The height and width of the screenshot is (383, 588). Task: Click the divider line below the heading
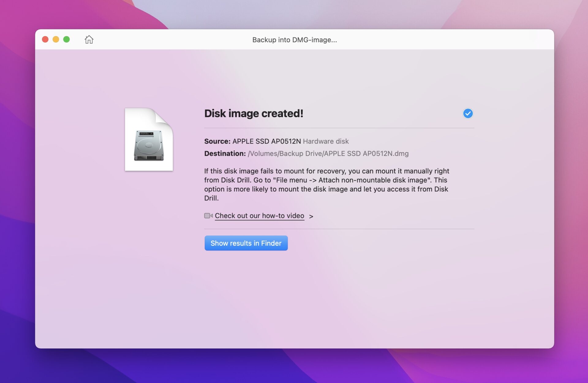click(x=338, y=128)
